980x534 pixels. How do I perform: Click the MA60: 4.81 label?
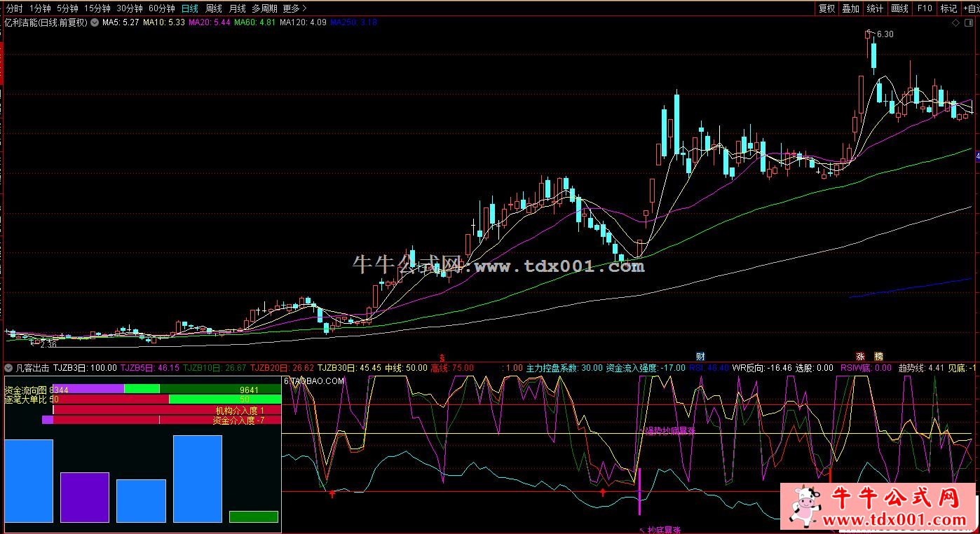pyautogui.click(x=255, y=22)
